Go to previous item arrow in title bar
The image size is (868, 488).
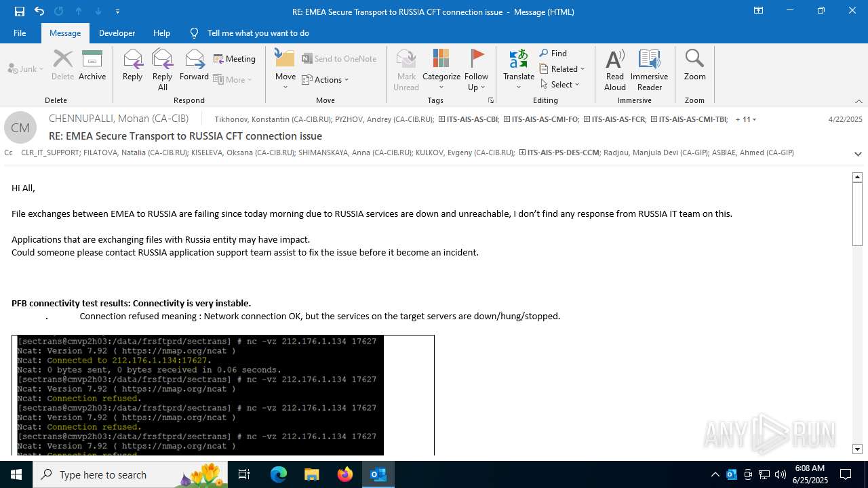click(79, 12)
